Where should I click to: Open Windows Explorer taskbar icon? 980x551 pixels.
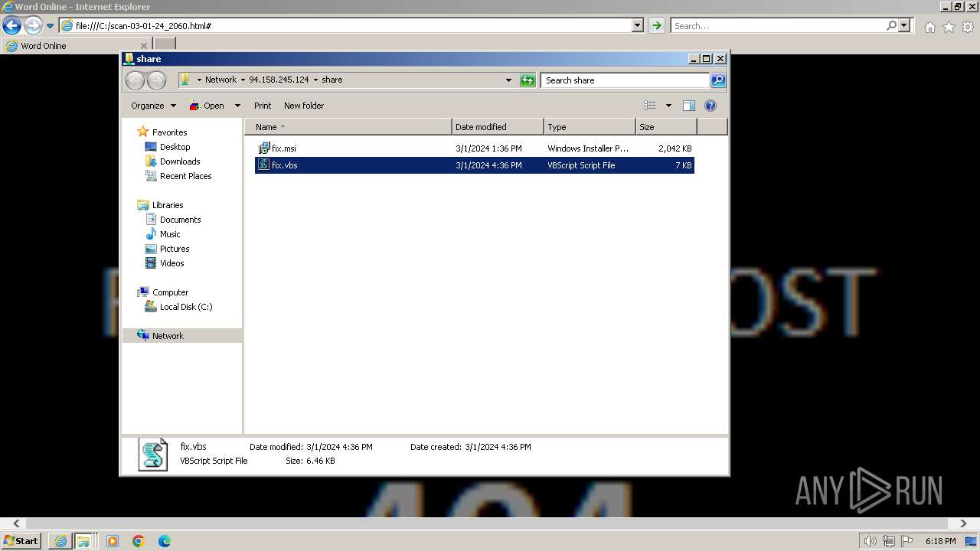pos(83,541)
